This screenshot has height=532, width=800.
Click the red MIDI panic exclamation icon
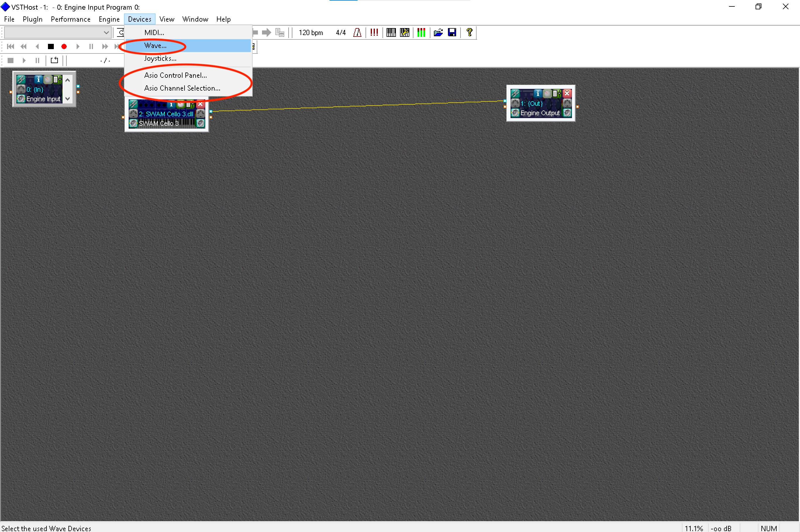[374, 32]
